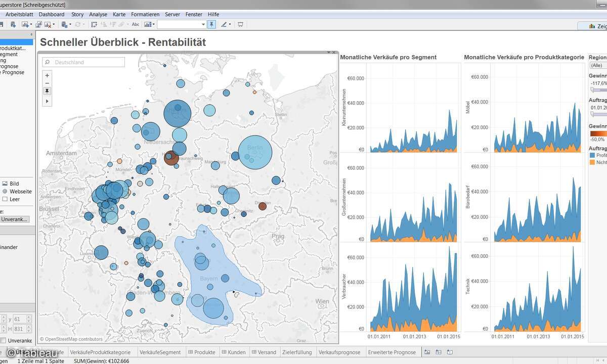
Task: Open the Karte menu
Action: [119, 15]
